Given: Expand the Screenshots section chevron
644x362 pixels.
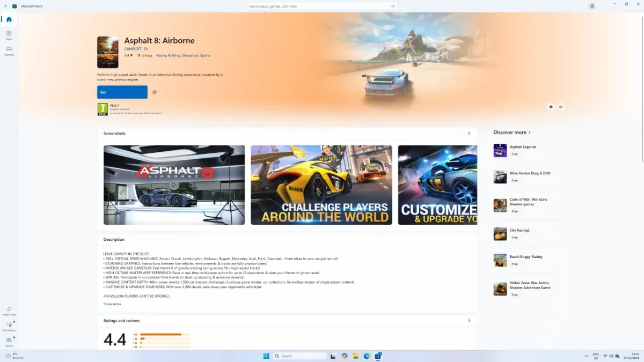Looking at the screenshot, I should coord(469,133).
